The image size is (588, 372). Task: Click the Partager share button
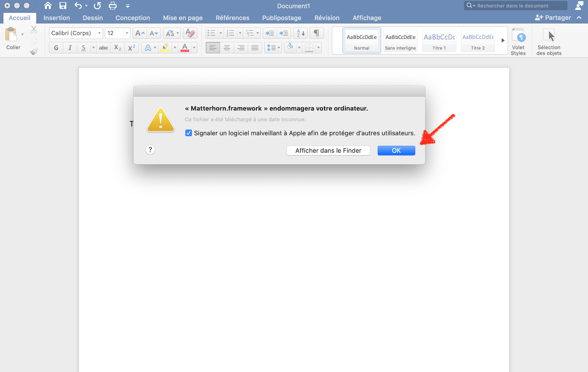point(553,18)
